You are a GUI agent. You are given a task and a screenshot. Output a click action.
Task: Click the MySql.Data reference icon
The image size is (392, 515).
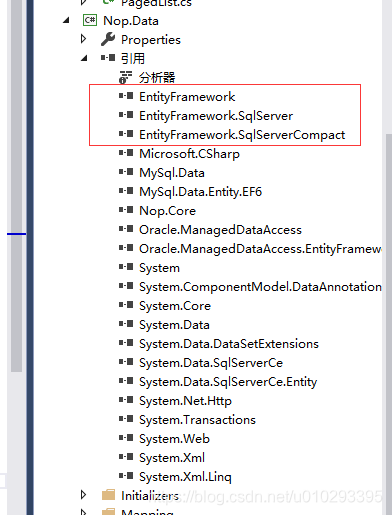coord(126,172)
